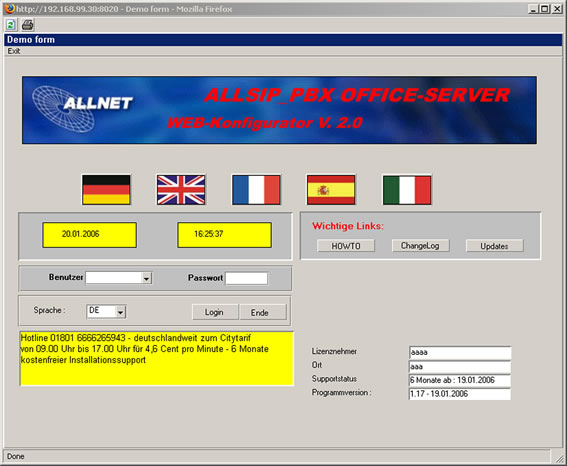Click the 'Done' status bar text
Image resolution: width=567 pixels, height=466 pixels.
pos(16,456)
